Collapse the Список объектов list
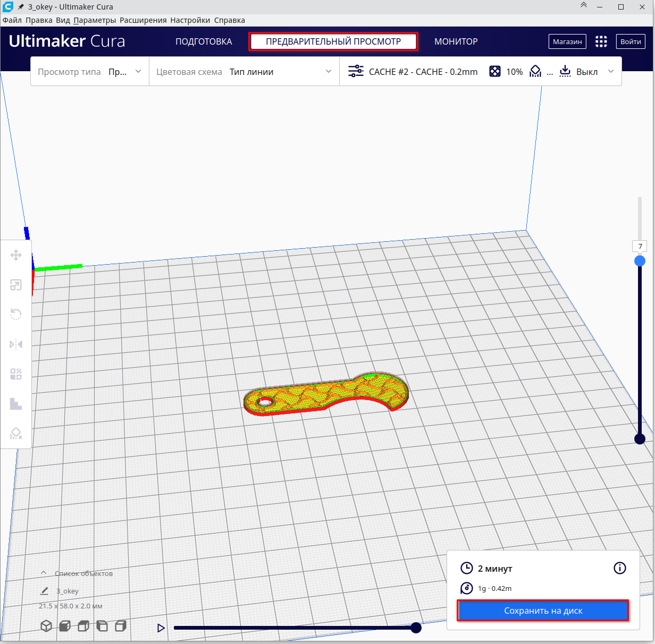 pyautogui.click(x=44, y=573)
